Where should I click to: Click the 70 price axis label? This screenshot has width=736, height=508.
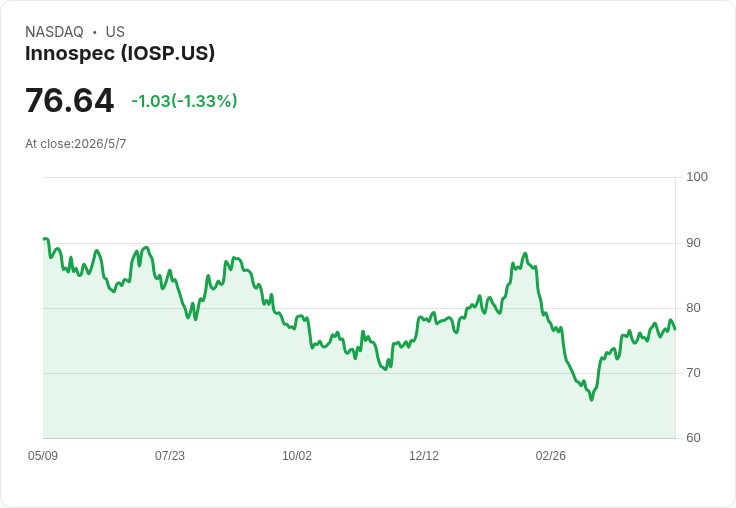(x=693, y=373)
